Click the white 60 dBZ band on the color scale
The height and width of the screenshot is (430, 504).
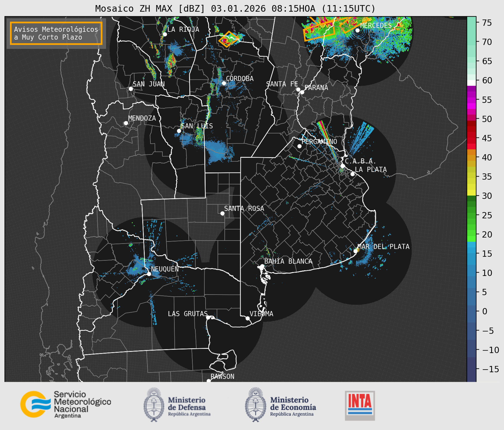pyautogui.click(x=471, y=82)
